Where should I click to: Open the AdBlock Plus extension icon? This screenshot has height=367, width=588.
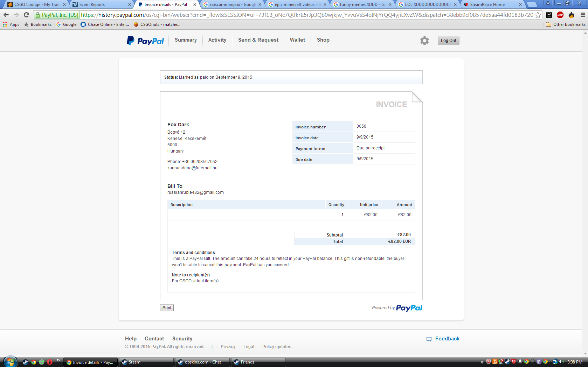point(560,15)
